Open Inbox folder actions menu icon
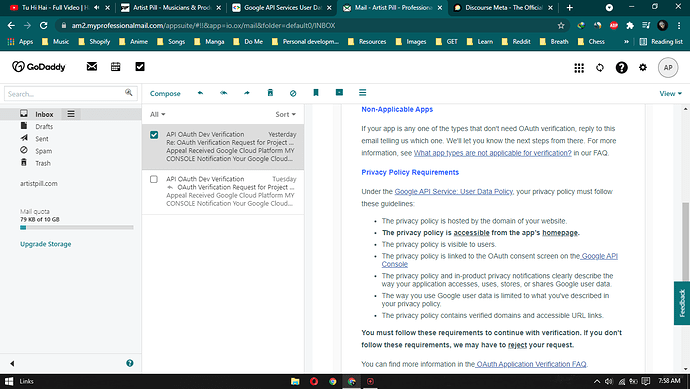Viewport: 690px width, 389px height. click(x=71, y=114)
